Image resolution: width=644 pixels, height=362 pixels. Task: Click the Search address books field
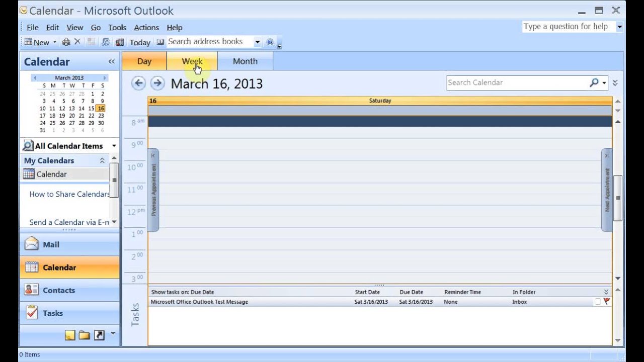click(x=209, y=42)
